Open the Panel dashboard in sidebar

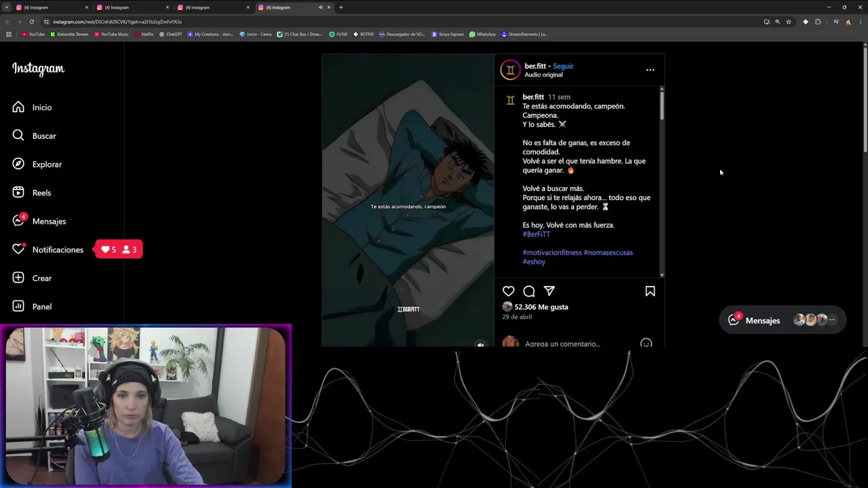click(x=32, y=306)
